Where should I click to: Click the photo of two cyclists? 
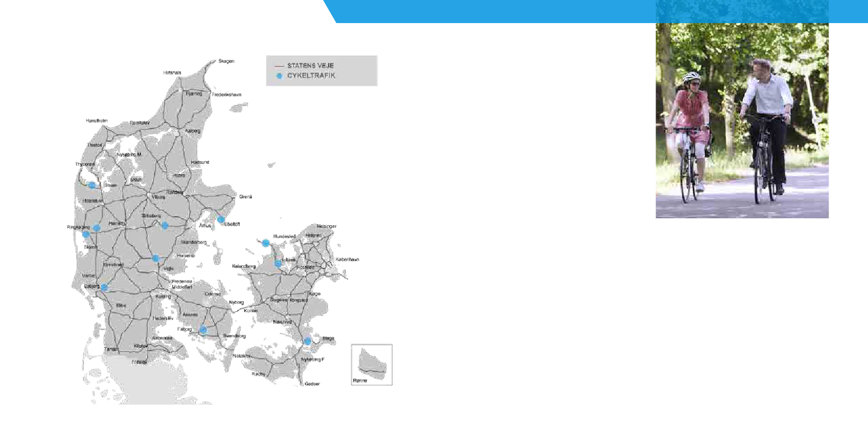coord(742,121)
